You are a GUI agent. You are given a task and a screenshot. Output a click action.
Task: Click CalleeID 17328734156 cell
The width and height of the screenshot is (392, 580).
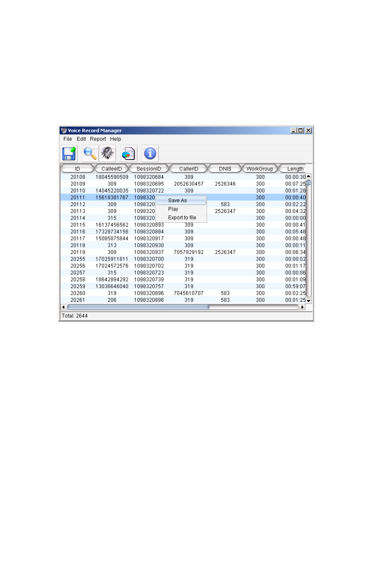112,232
